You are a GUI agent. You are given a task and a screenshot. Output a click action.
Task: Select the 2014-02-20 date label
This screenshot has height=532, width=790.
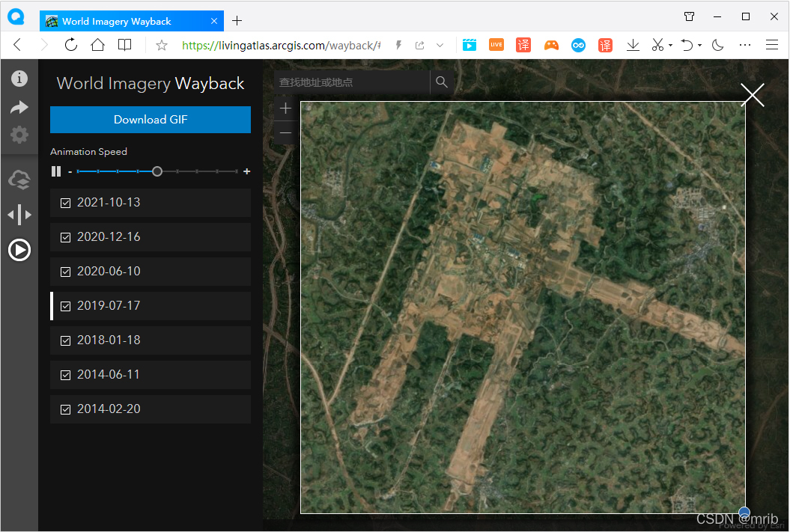coord(109,409)
